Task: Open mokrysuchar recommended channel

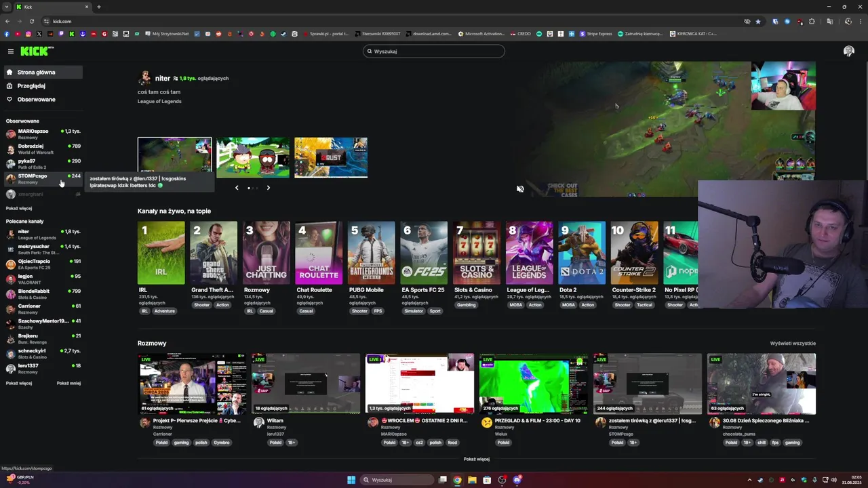Action: 42,249
